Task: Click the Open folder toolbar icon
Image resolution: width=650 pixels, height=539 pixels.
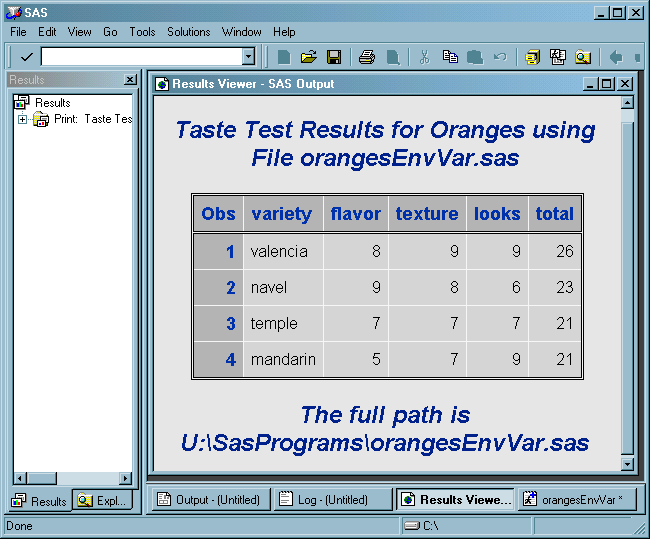Action: [308, 57]
